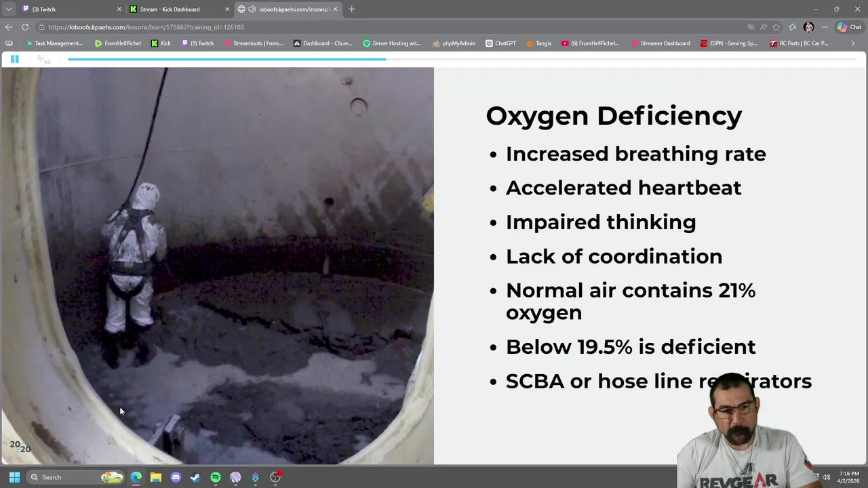Reload the page with refresh icon
Screen dimensions: 868x488
tap(25, 27)
